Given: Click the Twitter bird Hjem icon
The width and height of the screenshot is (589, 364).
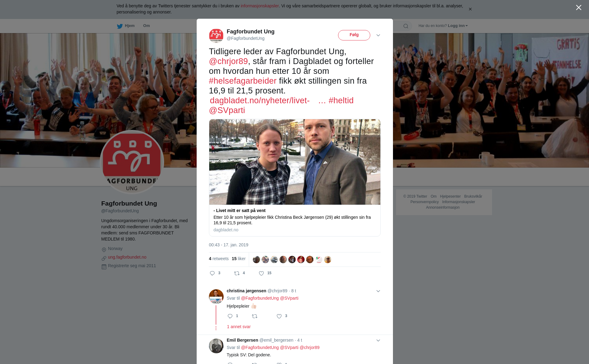Looking at the screenshot, I should click(x=120, y=26).
